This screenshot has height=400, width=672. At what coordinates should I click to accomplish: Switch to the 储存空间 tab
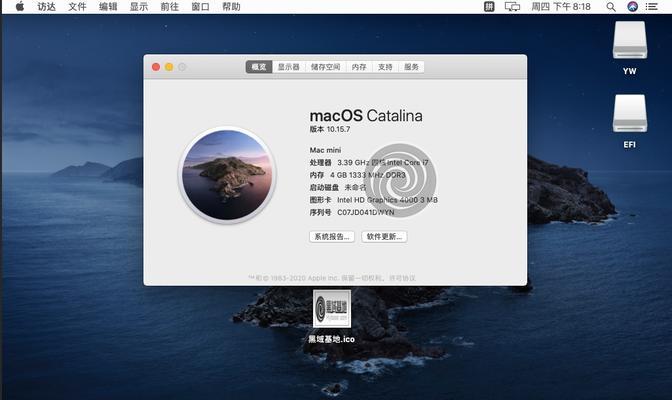point(325,67)
